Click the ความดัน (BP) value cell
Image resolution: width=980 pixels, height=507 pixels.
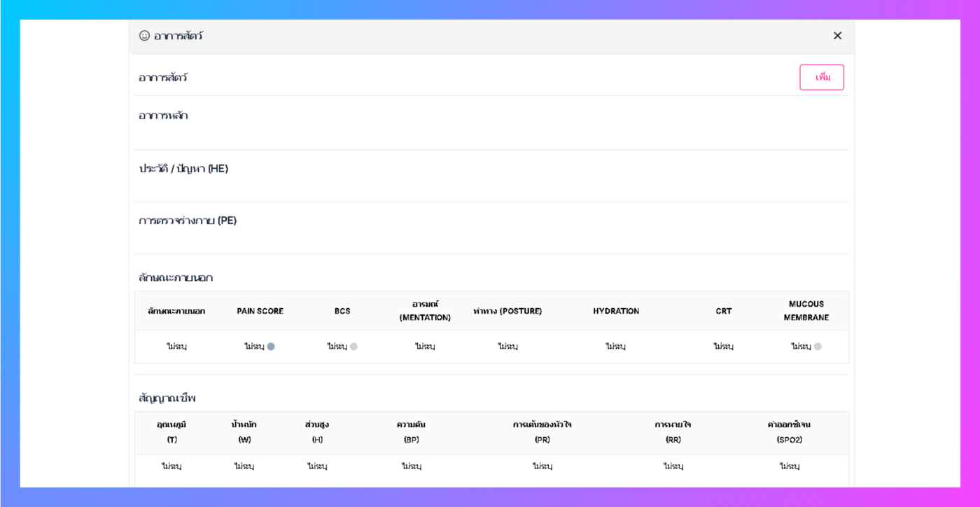coord(411,466)
